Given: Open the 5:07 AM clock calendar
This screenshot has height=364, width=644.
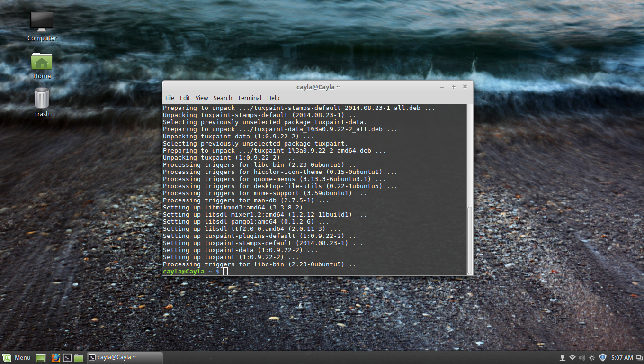Looking at the screenshot, I should click(622, 358).
